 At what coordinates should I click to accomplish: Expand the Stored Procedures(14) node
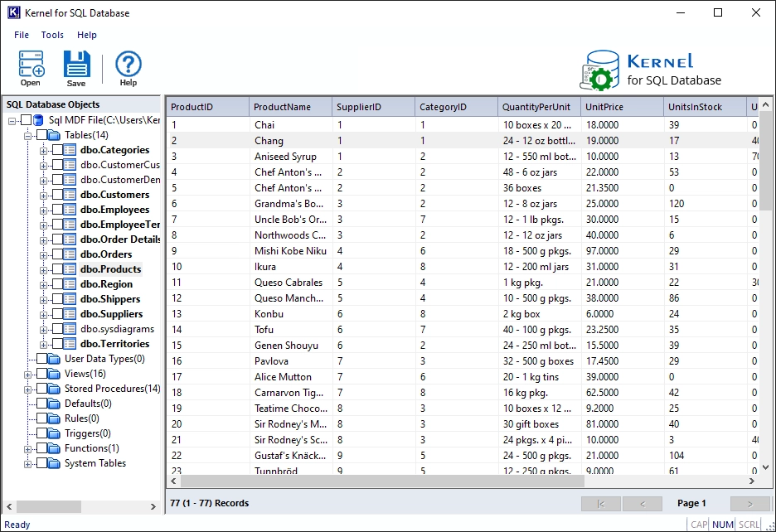(x=27, y=389)
